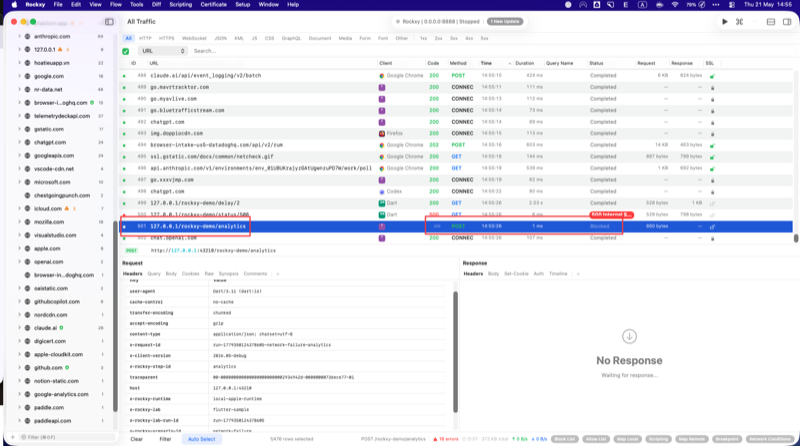This screenshot has height=446, width=800.
Task: Start recording with the play button
Action: point(724,21)
